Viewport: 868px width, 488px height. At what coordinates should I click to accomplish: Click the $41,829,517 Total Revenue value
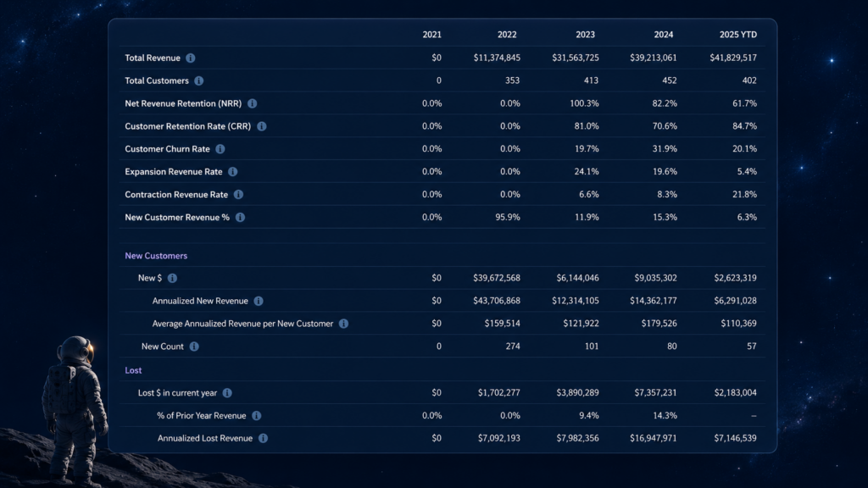point(733,58)
